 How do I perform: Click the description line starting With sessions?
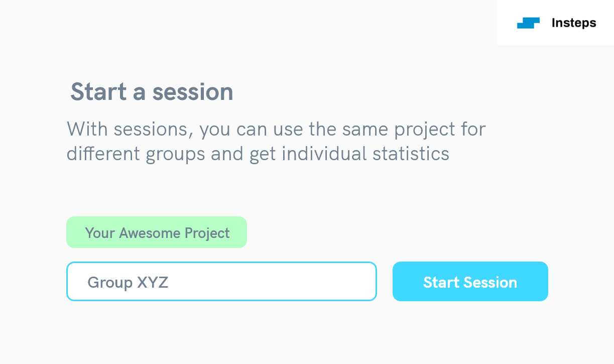point(276,130)
